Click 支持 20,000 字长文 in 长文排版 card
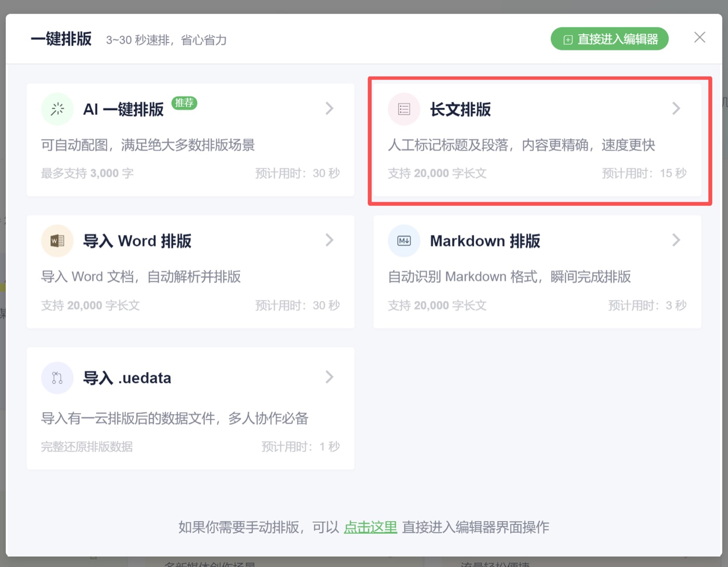This screenshot has height=567, width=728. pos(437,173)
